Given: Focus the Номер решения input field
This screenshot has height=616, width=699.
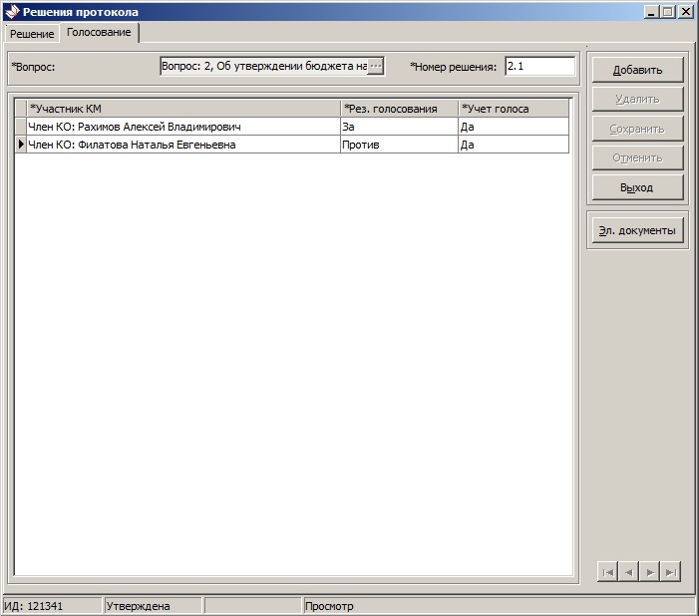Looking at the screenshot, I should [539, 67].
